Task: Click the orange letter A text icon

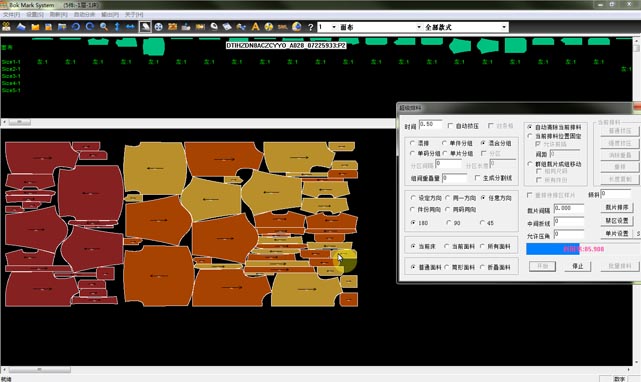Action: coord(255,27)
